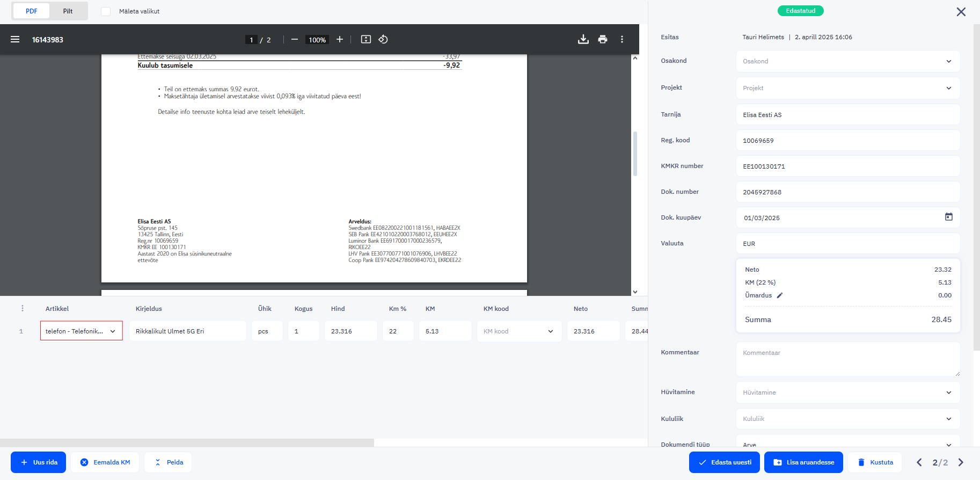The image size is (980, 480).
Task: Click the PDF zoom 100% field
Action: 317,40
